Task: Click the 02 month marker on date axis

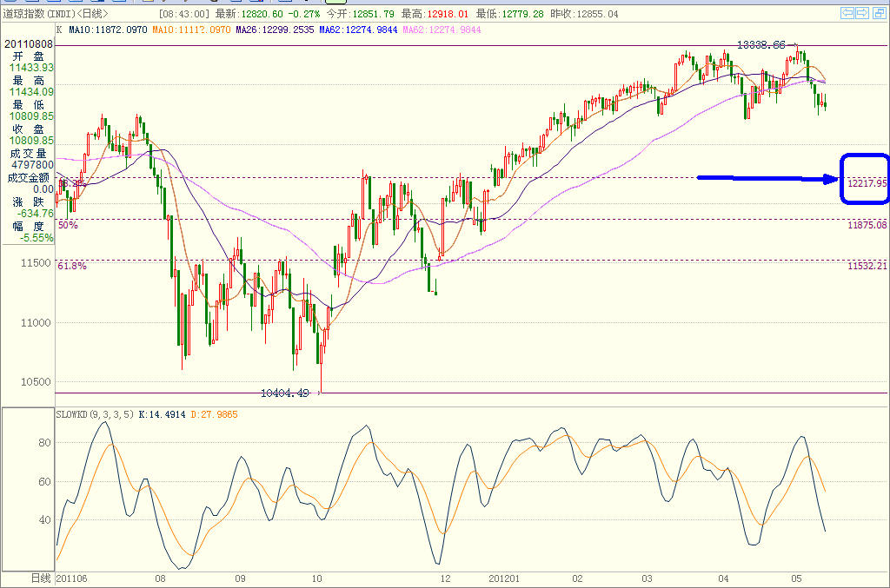Action: 577,579
